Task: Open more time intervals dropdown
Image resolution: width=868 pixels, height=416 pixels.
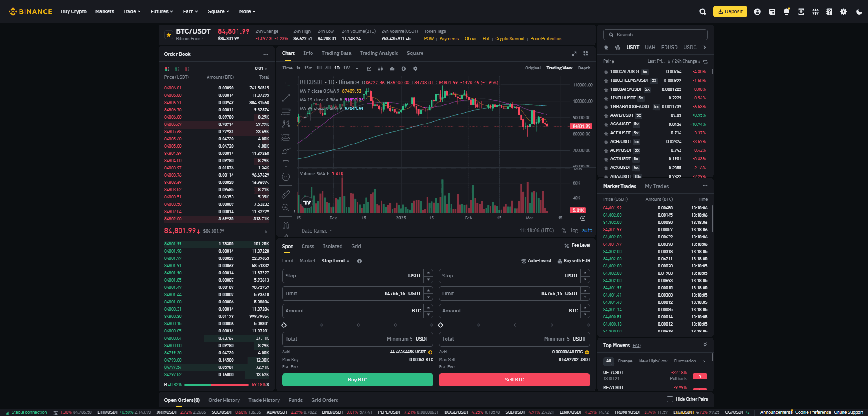Action: 357,69
